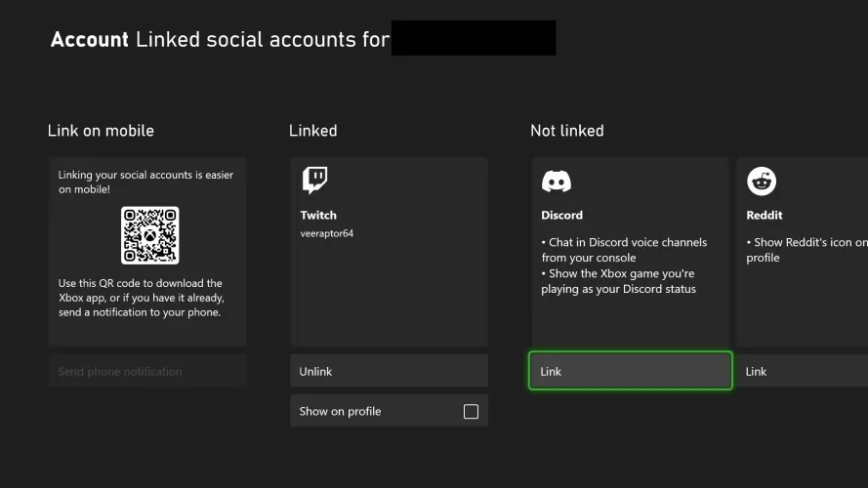Select the Twitch card title

[318, 215]
